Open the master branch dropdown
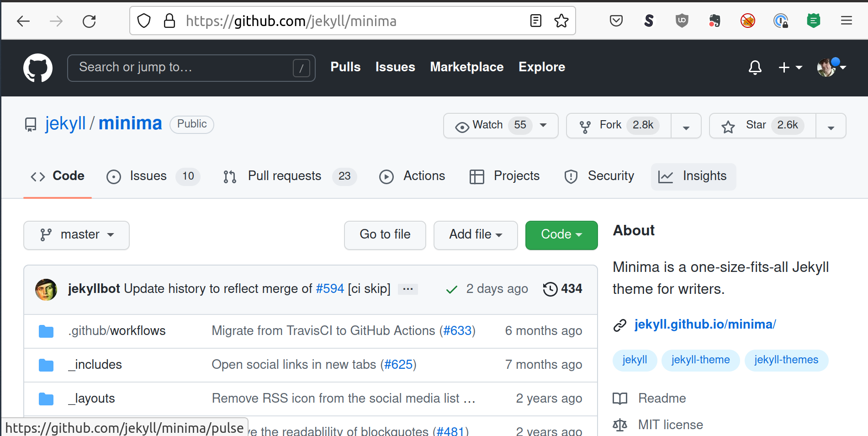This screenshot has width=868, height=436. click(x=76, y=235)
